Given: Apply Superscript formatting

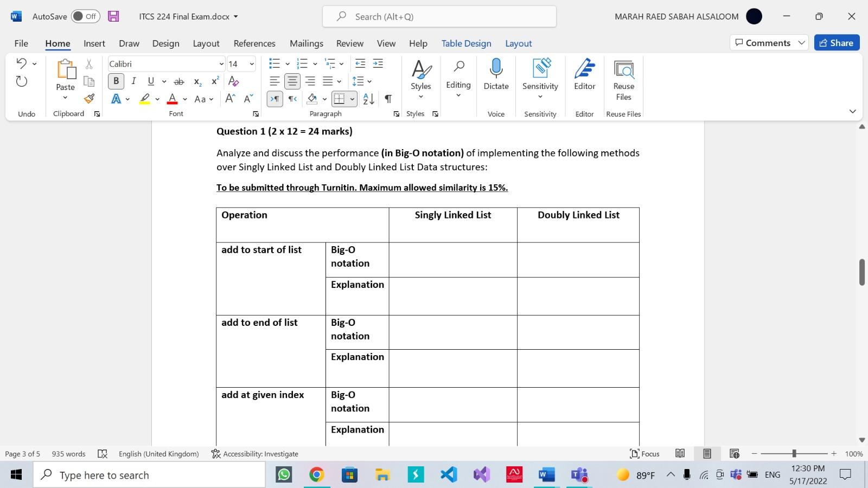Looking at the screenshot, I should tap(215, 81).
